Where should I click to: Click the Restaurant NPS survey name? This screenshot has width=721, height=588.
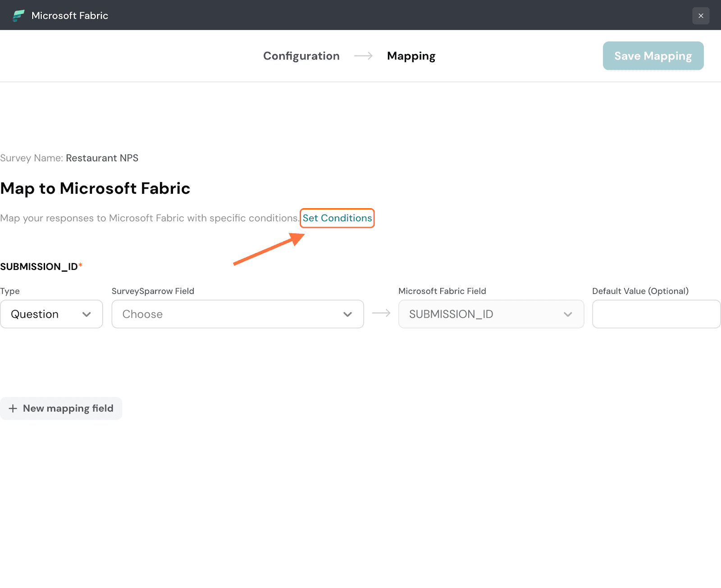point(102,158)
